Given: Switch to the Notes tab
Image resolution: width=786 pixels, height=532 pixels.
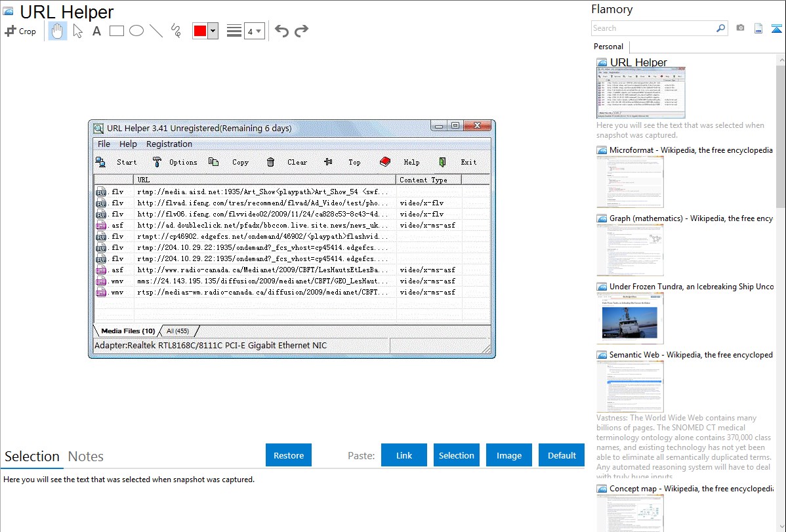Looking at the screenshot, I should 86,457.
